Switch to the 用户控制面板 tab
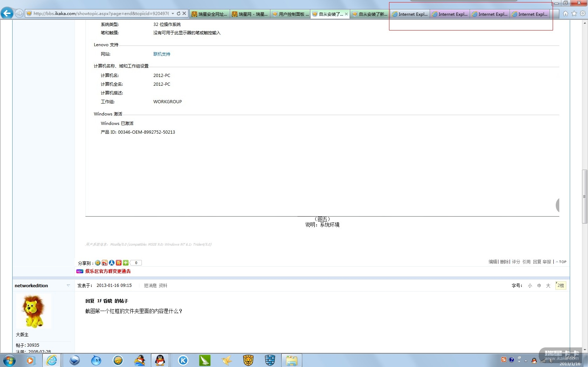 point(290,14)
